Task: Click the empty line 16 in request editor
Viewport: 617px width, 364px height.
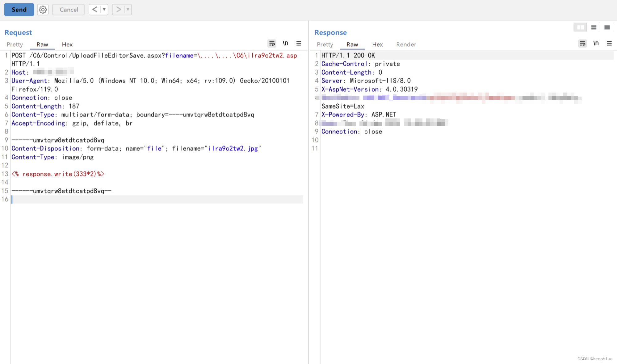Action: point(154,199)
